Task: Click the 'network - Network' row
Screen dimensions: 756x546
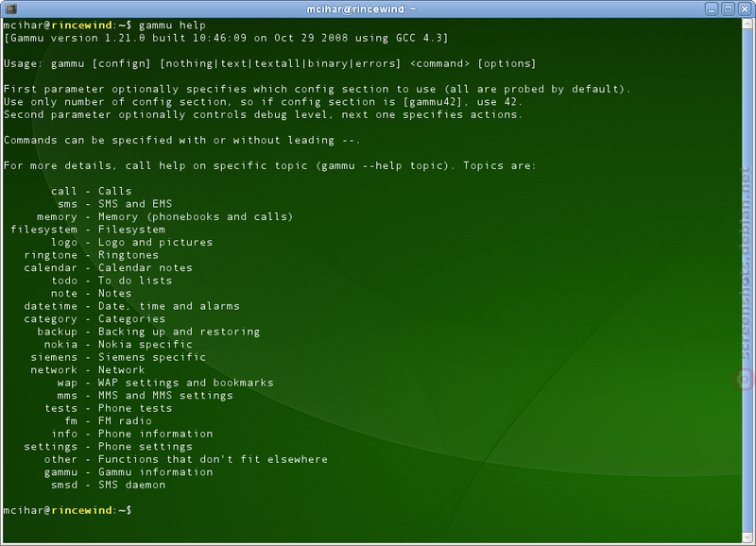Action: click(88, 369)
